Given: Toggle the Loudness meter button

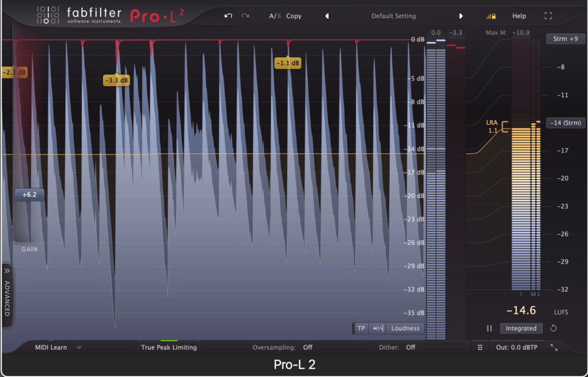Looking at the screenshot, I should [405, 328].
